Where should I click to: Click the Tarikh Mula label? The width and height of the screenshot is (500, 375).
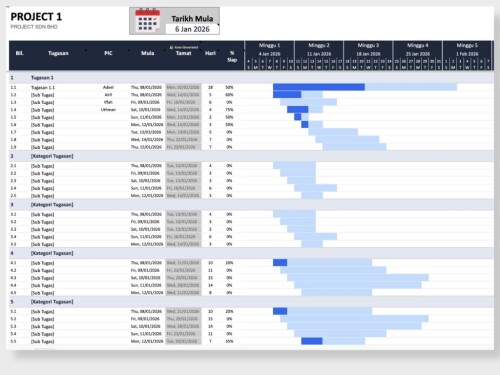tap(192, 19)
